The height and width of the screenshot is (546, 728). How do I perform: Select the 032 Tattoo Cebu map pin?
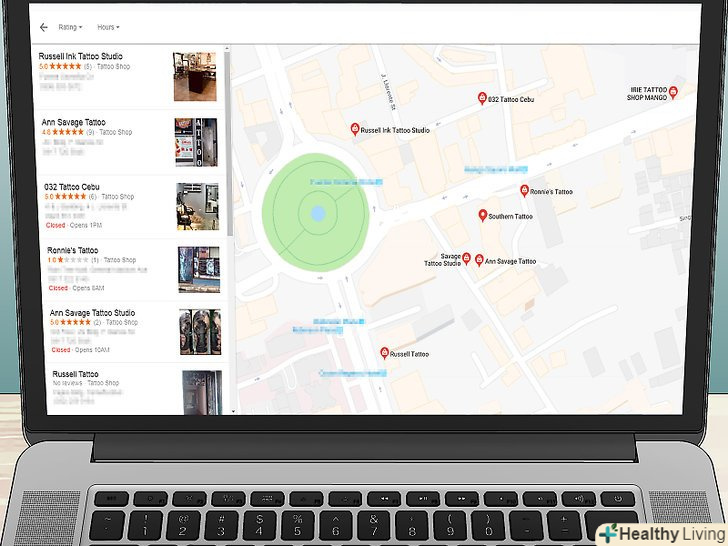pos(482,98)
